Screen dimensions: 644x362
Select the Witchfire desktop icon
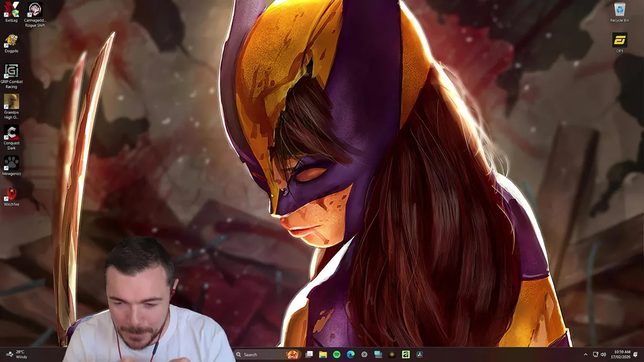12,197
